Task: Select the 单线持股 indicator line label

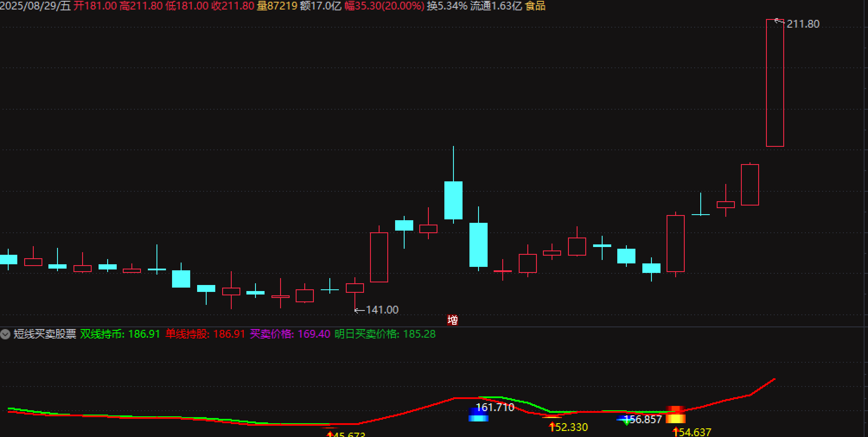Action: 188,334
